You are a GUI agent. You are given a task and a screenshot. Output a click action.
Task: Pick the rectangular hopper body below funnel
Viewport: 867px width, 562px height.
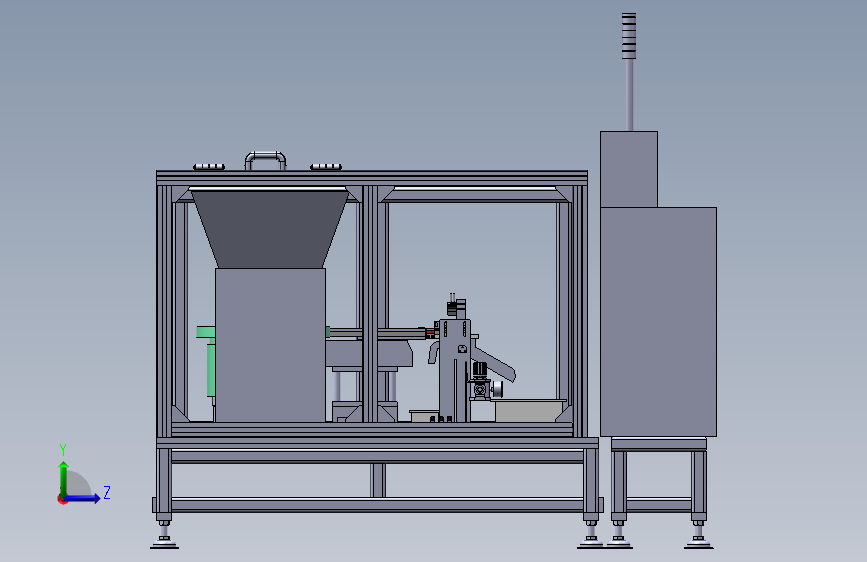pyautogui.click(x=270, y=345)
